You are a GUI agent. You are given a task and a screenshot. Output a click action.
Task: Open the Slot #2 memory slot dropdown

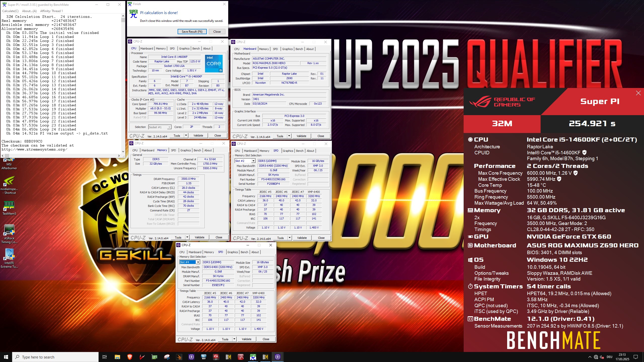(x=253, y=161)
